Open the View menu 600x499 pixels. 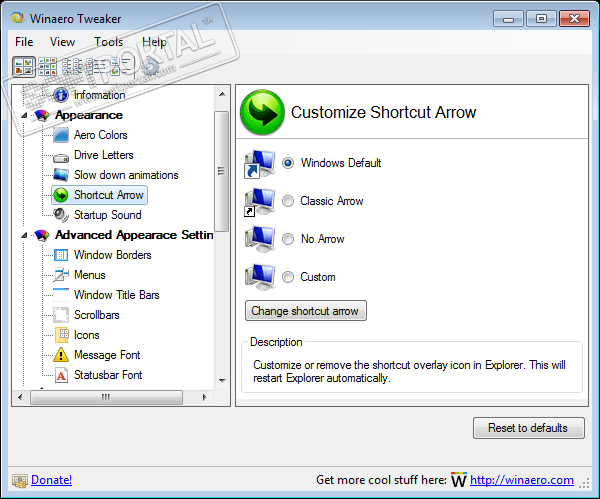point(62,42)
